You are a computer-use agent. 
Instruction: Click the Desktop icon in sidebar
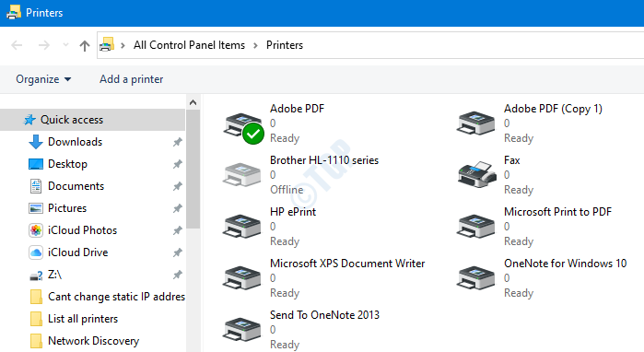[36, 164]
